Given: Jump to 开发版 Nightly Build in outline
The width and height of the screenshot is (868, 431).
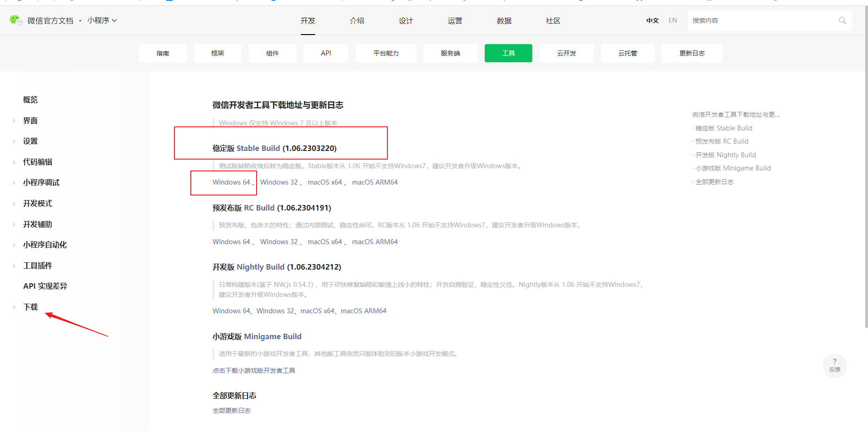Looking at the screenshot, I should point(725,155).
